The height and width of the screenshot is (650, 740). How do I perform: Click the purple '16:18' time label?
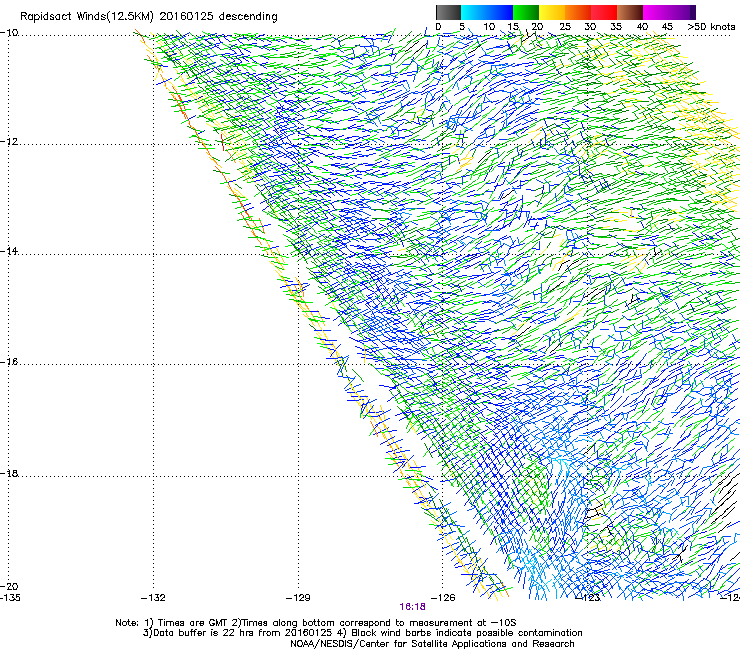point(412,607)
